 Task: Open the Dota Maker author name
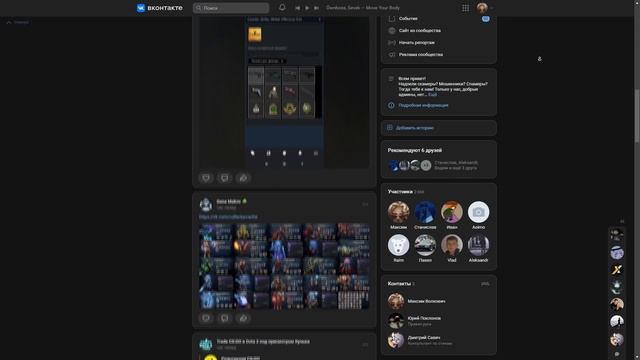click(229, 201)
